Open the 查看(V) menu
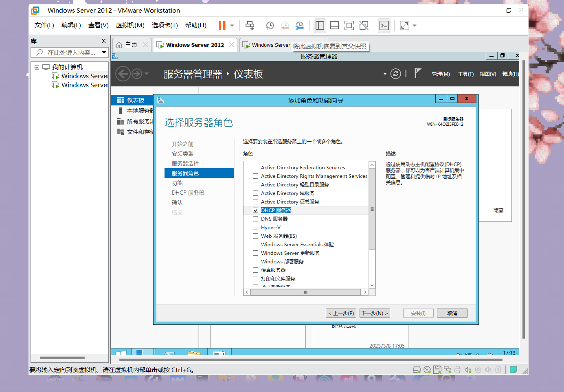The image size is (564, 392). click(99, 25)
